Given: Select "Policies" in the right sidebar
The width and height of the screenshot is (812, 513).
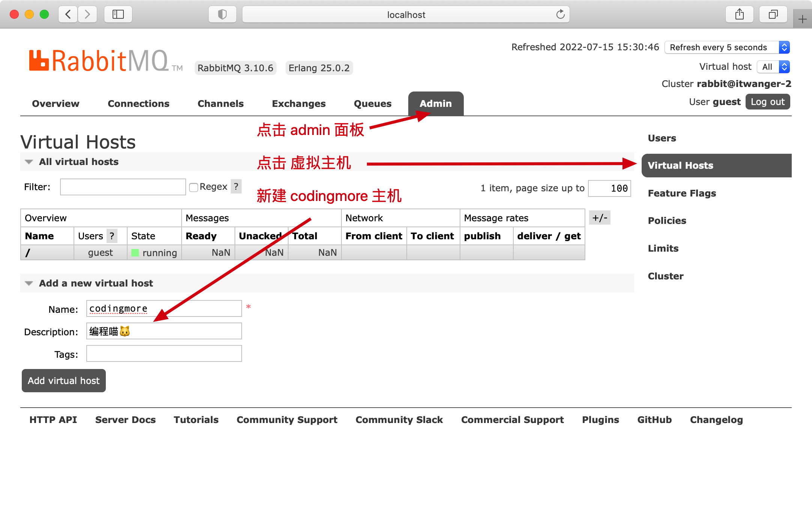Looking at the screenshot, I should 667,220.
